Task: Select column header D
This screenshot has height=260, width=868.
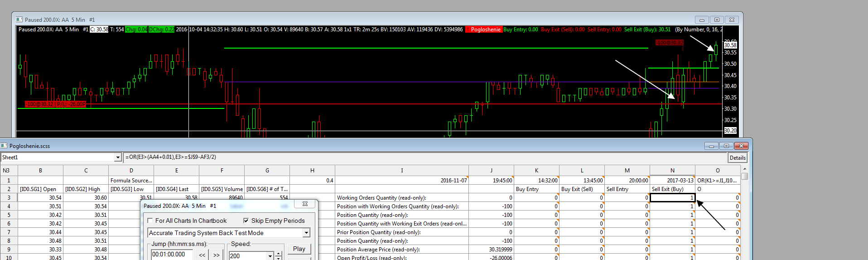Action: point(131,171)
